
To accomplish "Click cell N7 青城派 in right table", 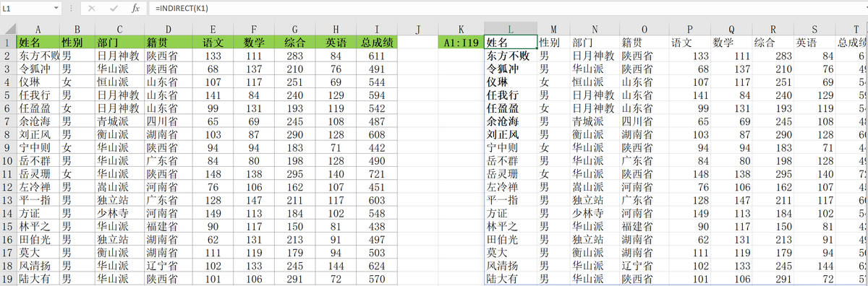I will click(x=594, y=121).
